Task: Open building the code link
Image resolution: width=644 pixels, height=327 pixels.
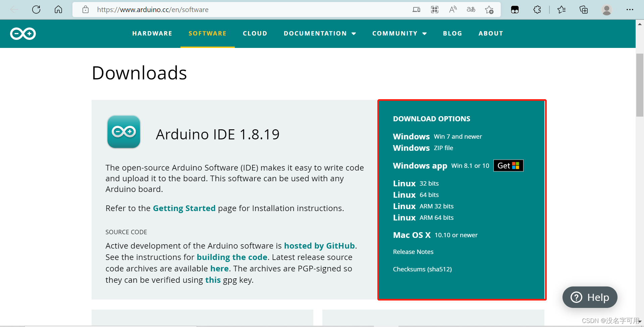Action: tap(232, 257)
